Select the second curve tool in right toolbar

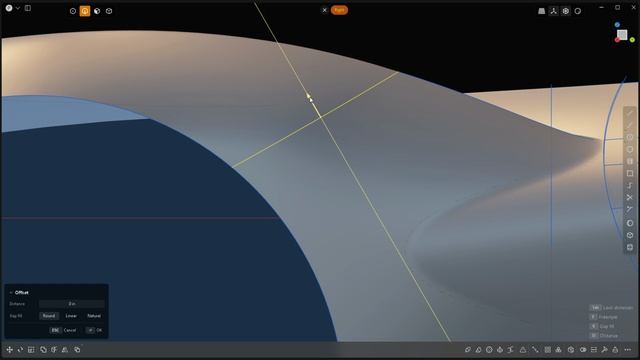click(x=630, y=125)
